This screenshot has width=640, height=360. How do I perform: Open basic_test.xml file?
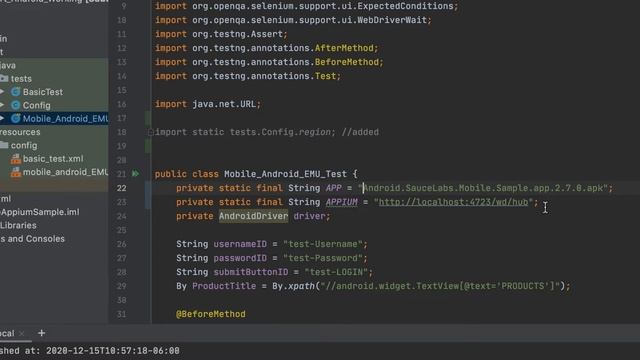click(53, 159)
